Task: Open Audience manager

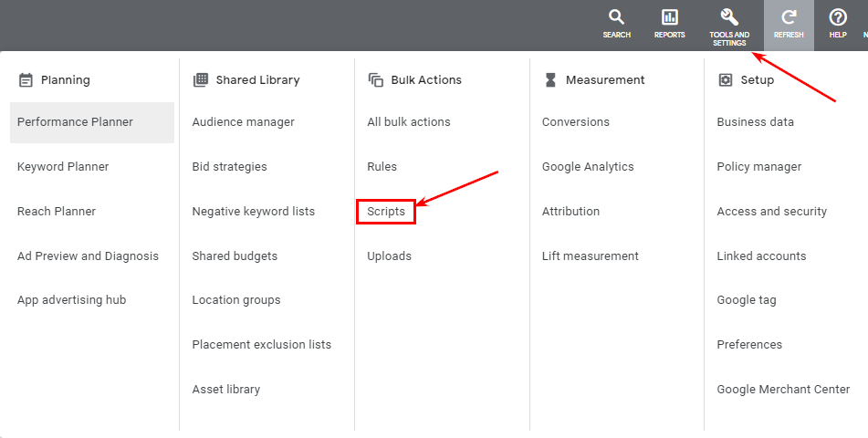Action: click(243, 122)
